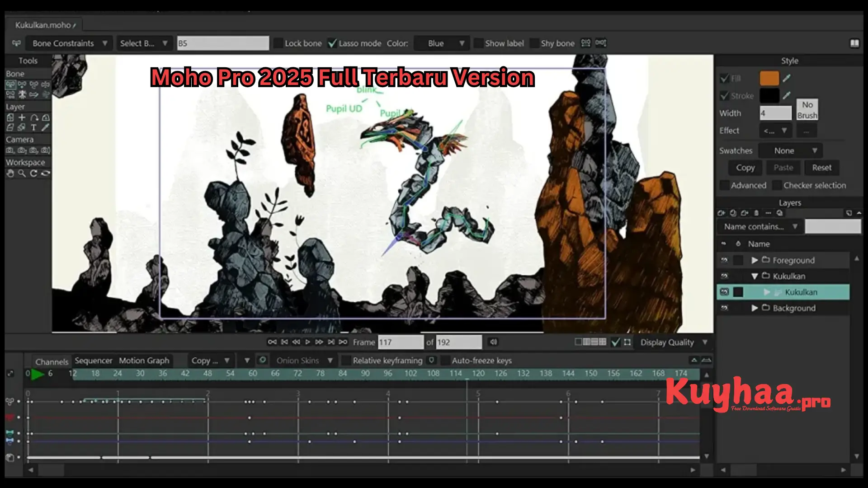Click the orange Fill color swatch
This screenshot has height=488, width=868.
coord(769,78)
